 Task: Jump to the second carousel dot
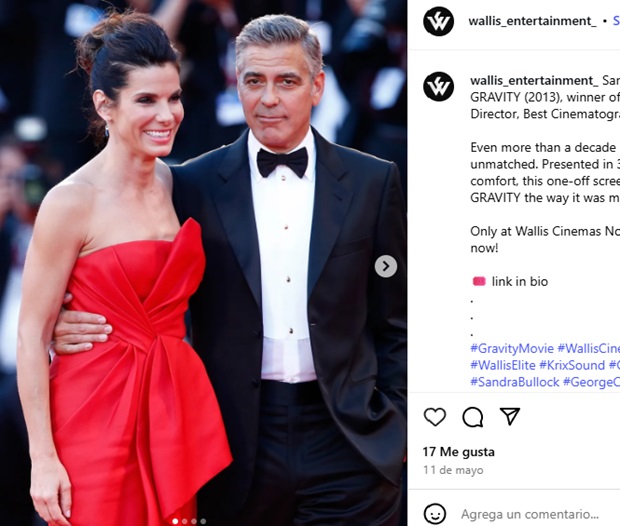[x=184, y=521]
